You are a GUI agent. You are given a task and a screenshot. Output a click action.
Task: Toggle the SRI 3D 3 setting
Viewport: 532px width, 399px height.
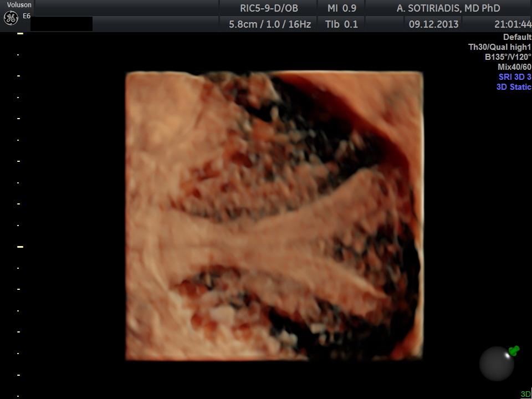[514, 77]
